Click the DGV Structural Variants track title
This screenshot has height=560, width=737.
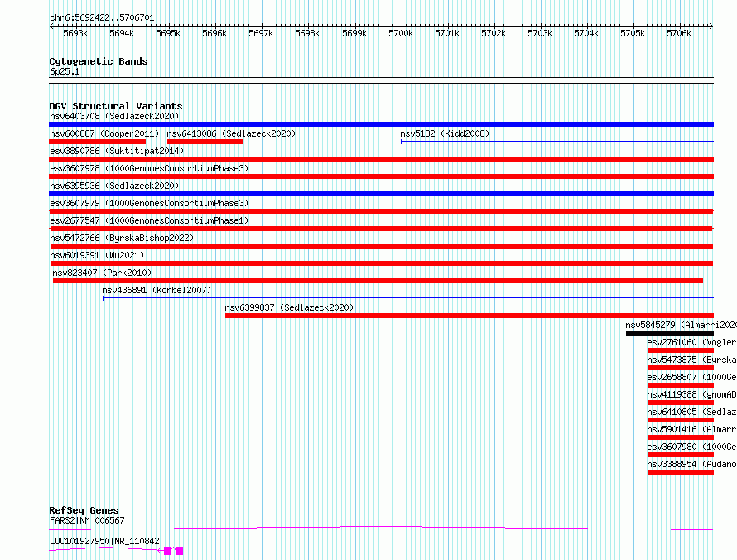point(116,106)
